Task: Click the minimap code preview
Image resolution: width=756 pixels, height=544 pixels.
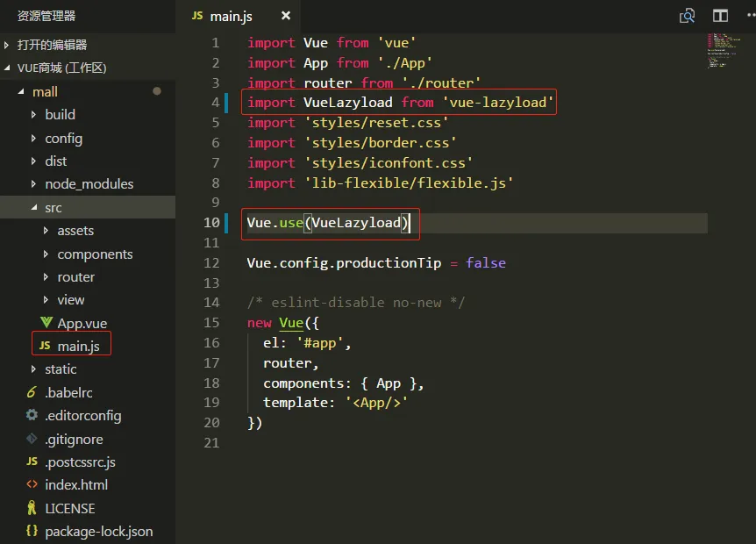Action: pos(723,51)
